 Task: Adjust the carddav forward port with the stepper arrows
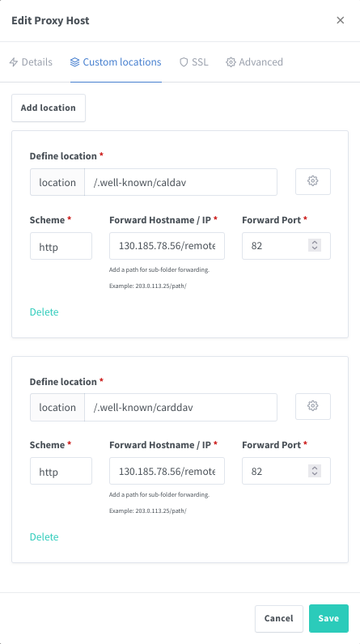[x=315, y=471]
